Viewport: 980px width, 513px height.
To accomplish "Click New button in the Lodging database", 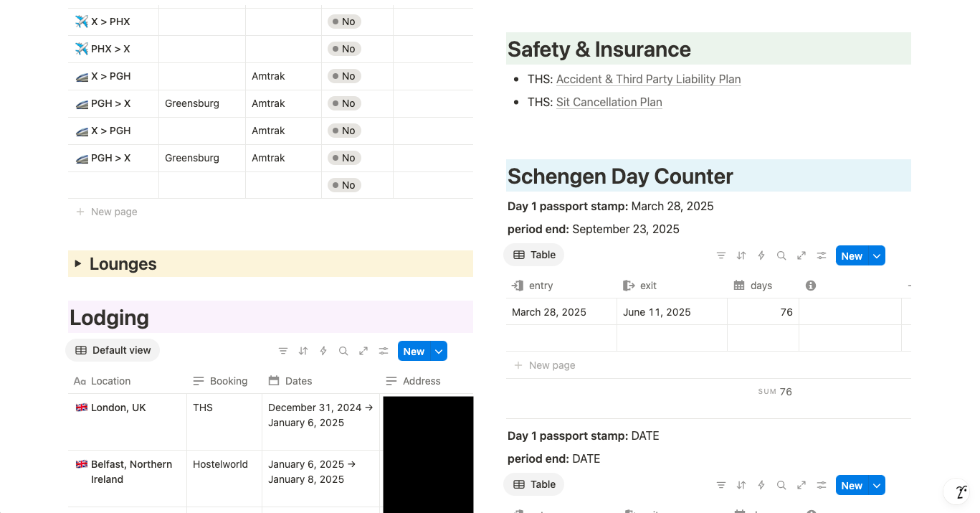I will pos(414,352).
